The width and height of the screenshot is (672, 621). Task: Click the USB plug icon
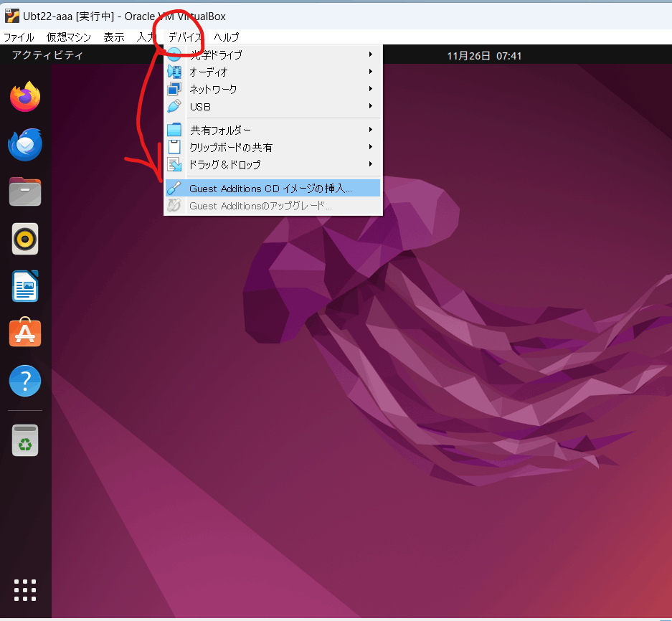tap(174, 106)
